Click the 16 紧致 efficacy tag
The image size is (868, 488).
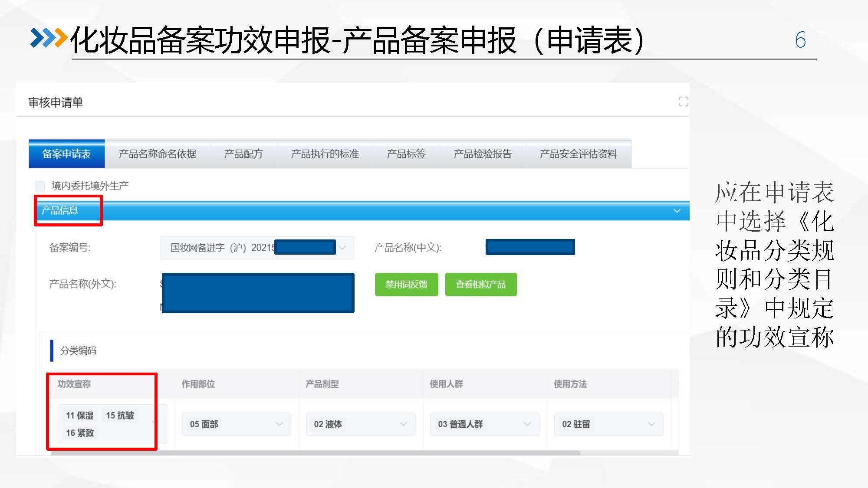(x=80, y=433)
